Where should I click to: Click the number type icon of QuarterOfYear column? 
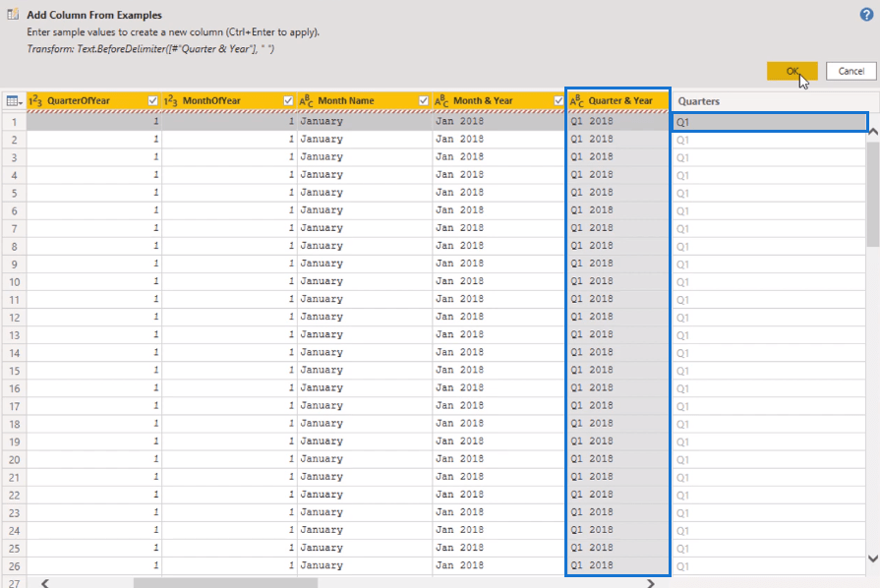35,100
